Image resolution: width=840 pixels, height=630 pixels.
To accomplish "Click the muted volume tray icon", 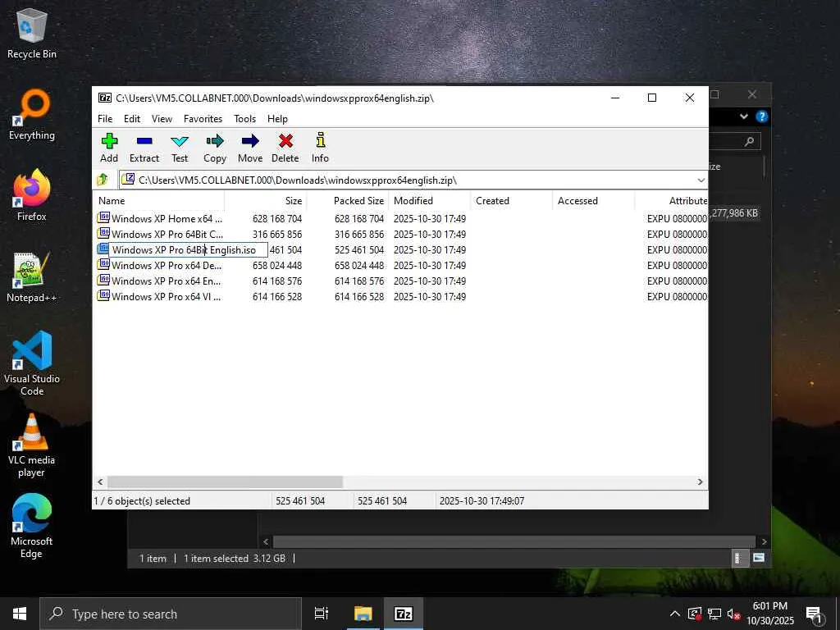I will pos(734,614).
